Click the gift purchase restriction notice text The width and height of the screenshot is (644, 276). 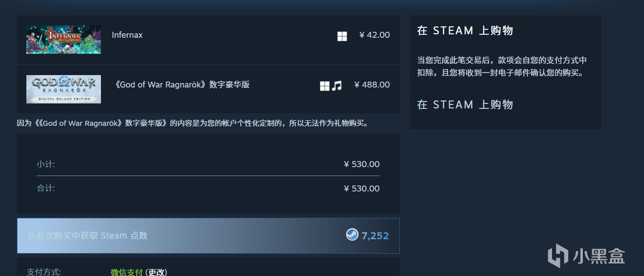pos(192,123)
